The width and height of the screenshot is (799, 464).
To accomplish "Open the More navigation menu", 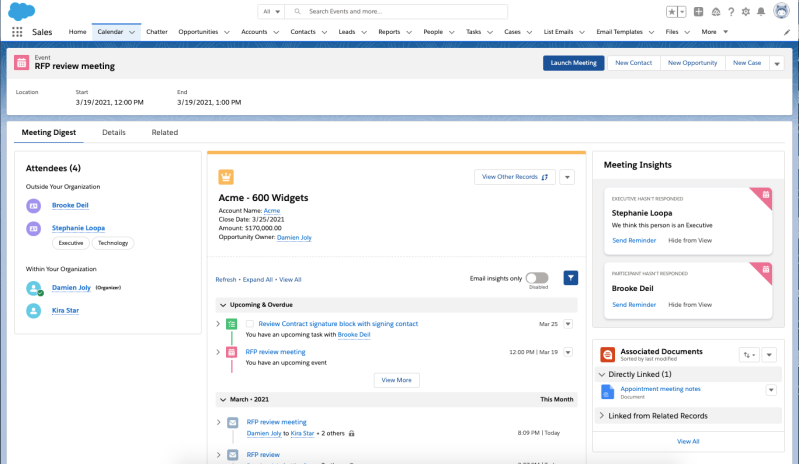I will pyautogui.click(x=714, y=32).
